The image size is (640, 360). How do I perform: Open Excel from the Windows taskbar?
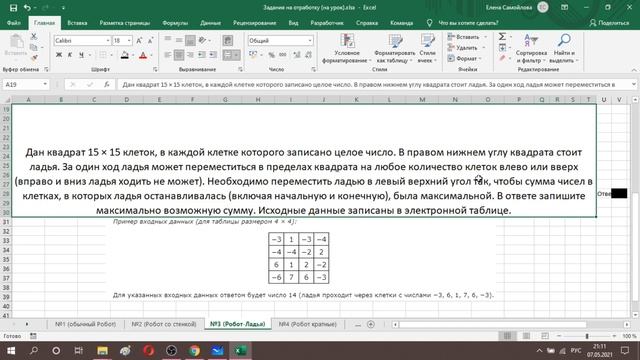[240, 351]
